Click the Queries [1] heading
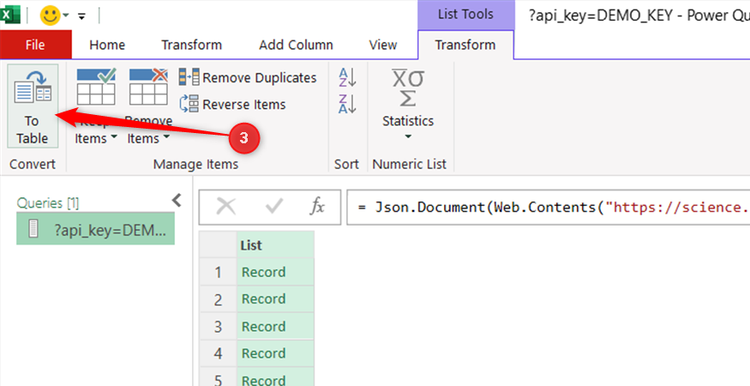Screen dimensions: 750x386 pos(48,203)
